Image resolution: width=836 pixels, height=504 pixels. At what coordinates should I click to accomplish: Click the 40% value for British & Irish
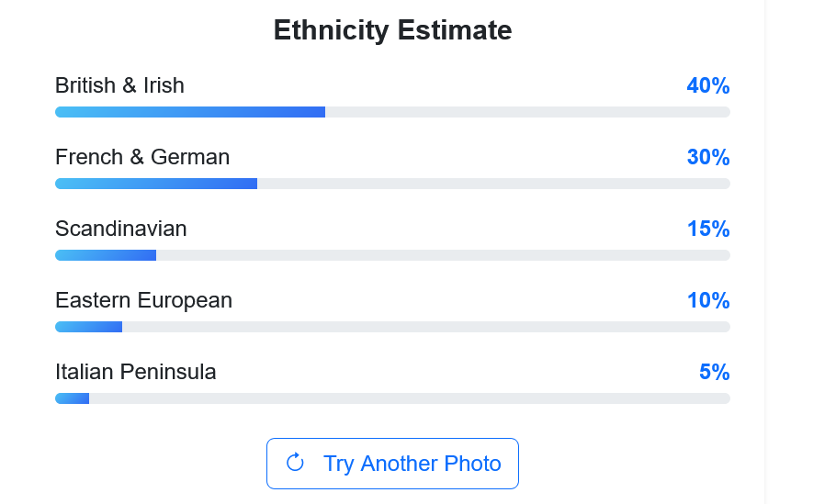[x=707, y=85]
